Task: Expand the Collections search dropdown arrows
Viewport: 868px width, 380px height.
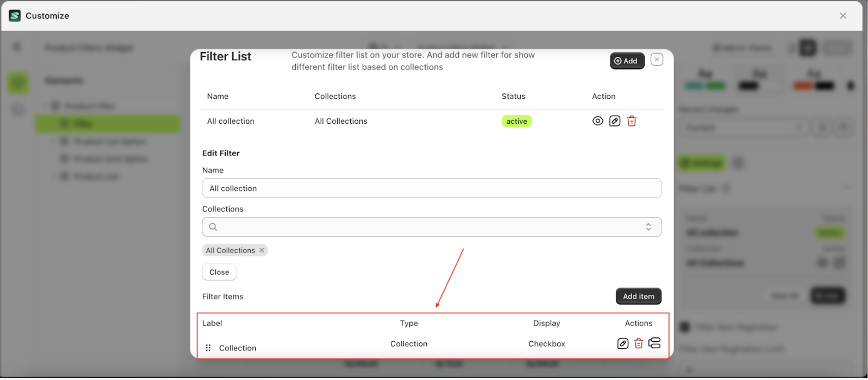Action: tap(648, 227)
